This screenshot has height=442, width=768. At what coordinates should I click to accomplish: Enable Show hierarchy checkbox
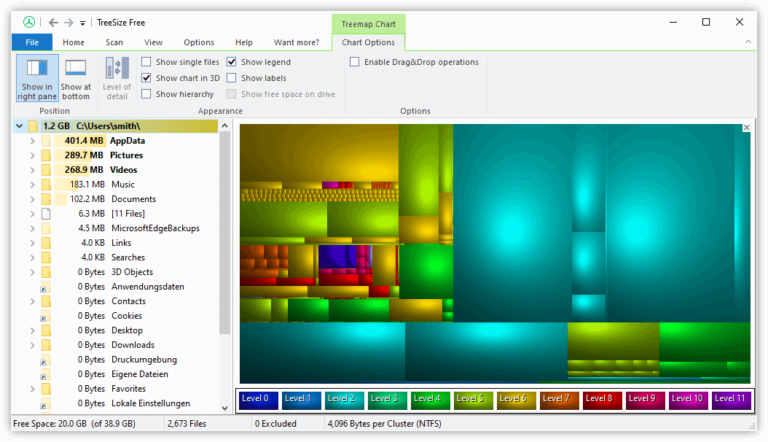pyautogui.click(x=146, y=94)
